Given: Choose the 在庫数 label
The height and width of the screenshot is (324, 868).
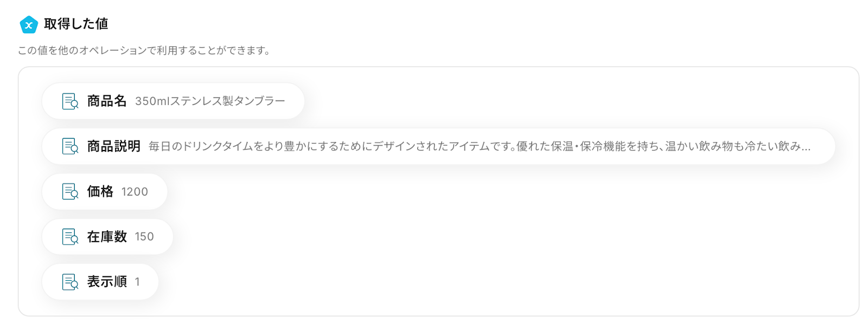Looking at the screenshot, I should [107, 237].
